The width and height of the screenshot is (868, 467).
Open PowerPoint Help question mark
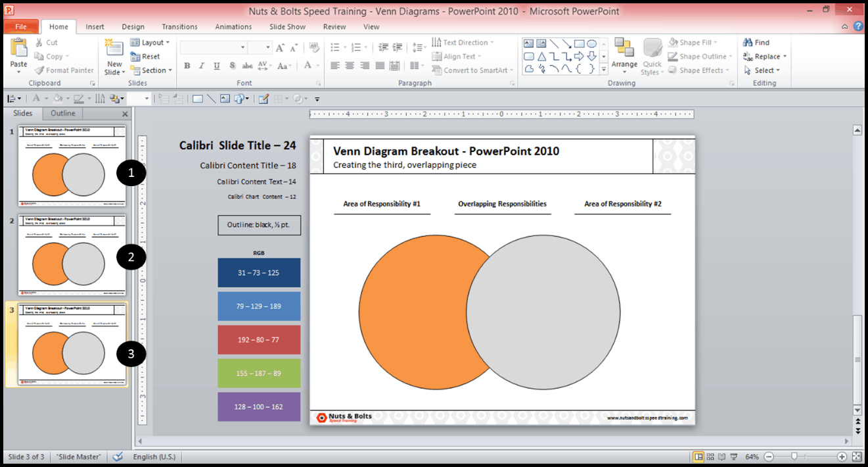click(x=858, y=27)
